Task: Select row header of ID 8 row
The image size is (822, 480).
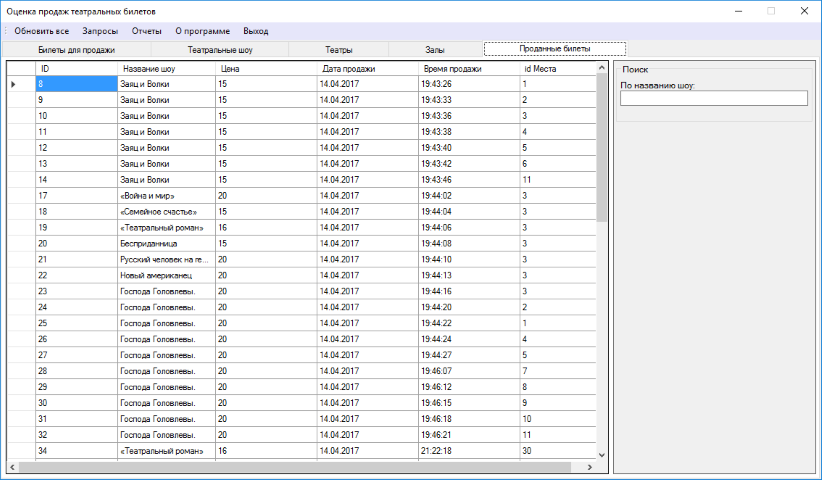Action: (x=20, y=84)
